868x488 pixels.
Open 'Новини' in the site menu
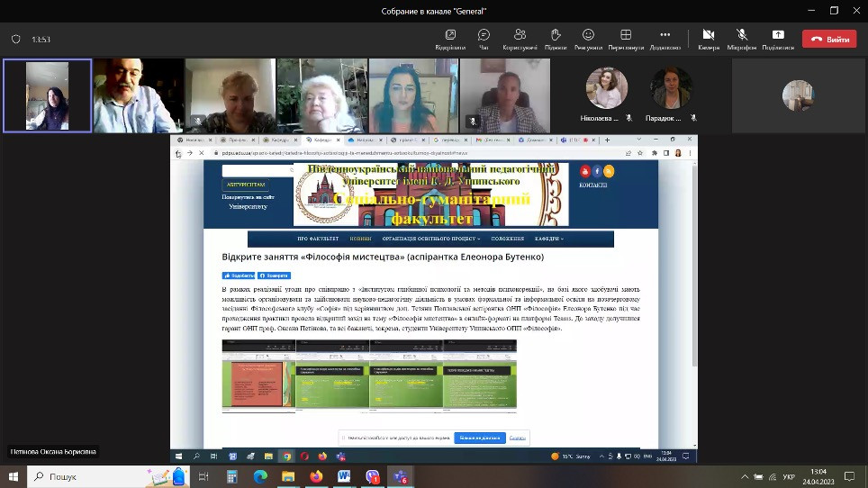coord(360,239)
